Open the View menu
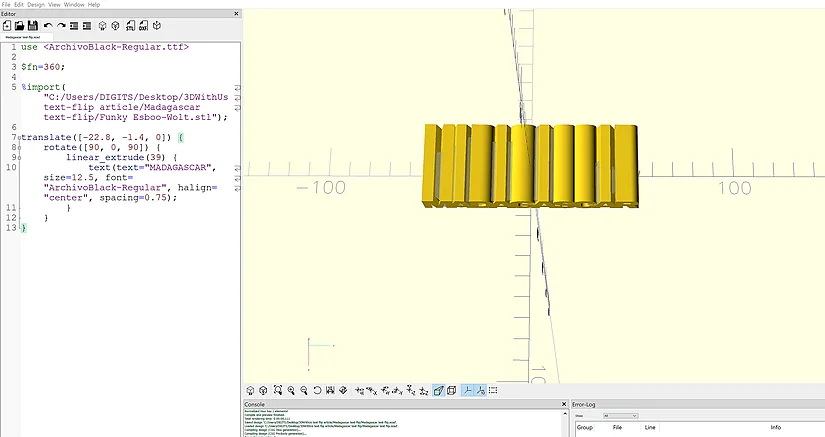 pos(54,4)
